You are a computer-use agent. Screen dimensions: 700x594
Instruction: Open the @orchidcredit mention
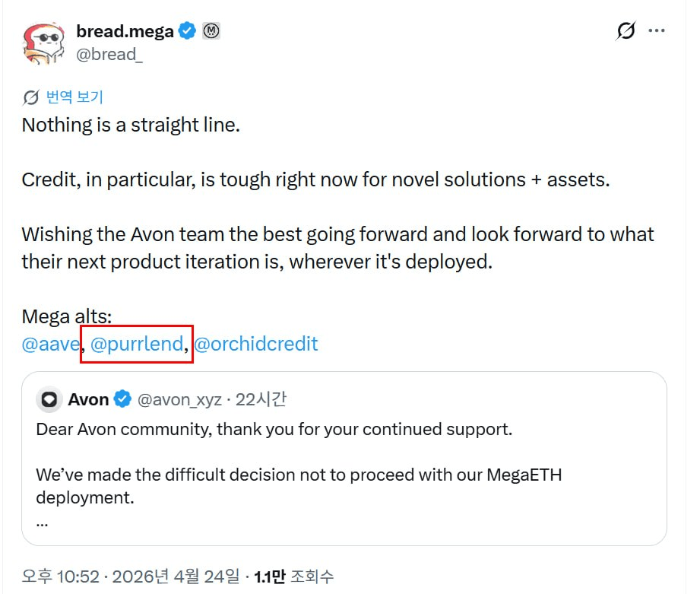[x=255, y=344]
